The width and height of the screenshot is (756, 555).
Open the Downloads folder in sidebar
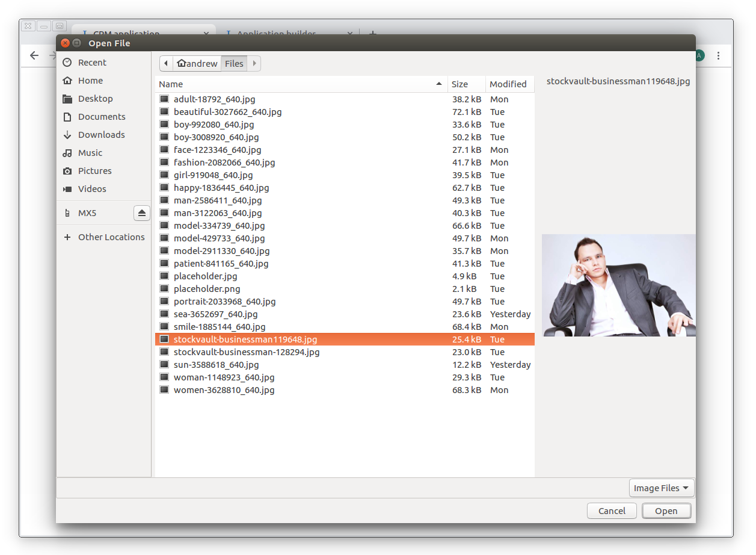point(101,135)
